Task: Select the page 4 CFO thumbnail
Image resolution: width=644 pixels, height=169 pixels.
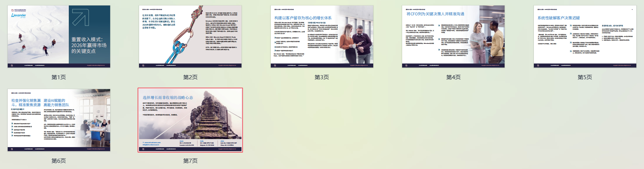Action: [453, 37]
